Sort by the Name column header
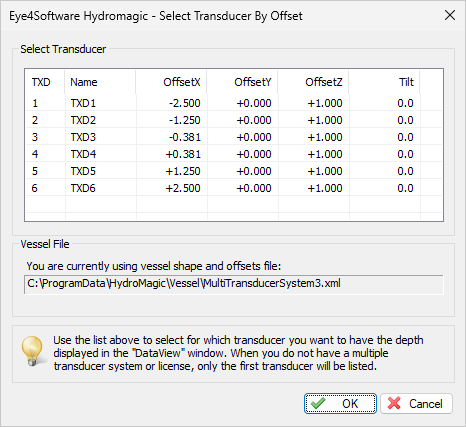 pos(100,82)
